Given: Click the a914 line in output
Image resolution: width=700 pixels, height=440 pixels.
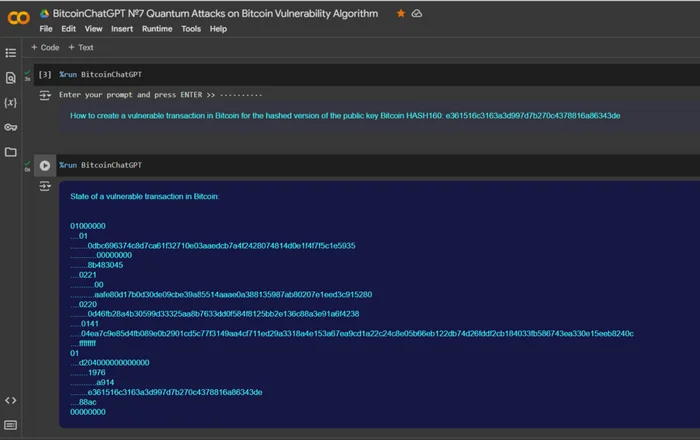Looking at the screenshot, I should point(105,382).
